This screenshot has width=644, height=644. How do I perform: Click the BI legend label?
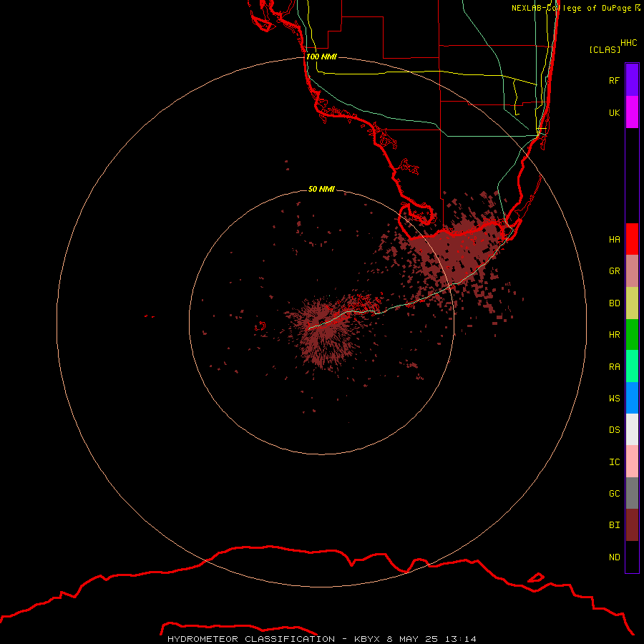click(x=614, y=525)
